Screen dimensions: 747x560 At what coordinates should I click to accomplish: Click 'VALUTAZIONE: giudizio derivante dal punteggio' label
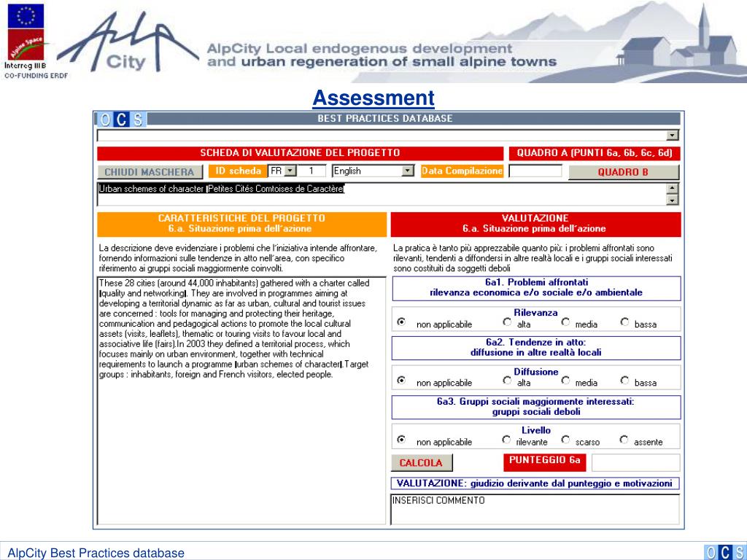pyautogui.click(x=535, y=484)
